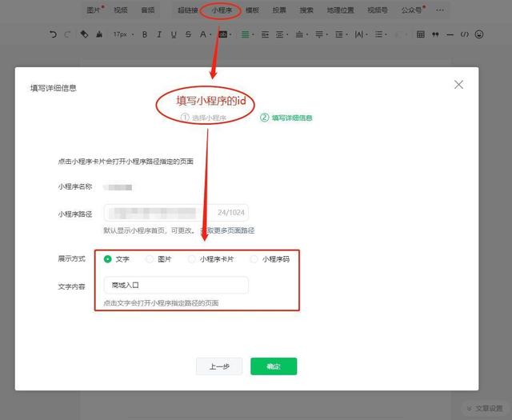Viewport: 512px width, 420px height.
Task: Open the 音频 insert menu
Action: 147,10
